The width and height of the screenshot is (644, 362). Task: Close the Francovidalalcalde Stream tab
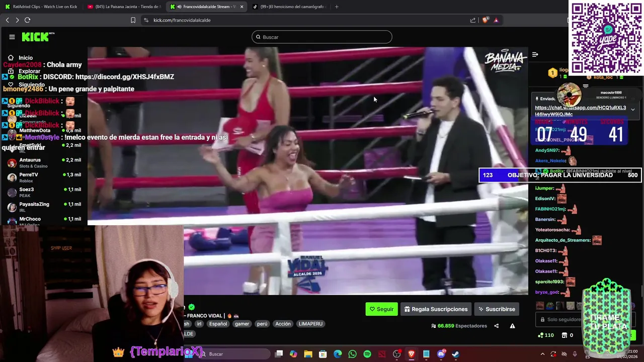pyautogui.click(x=242, y=7)
